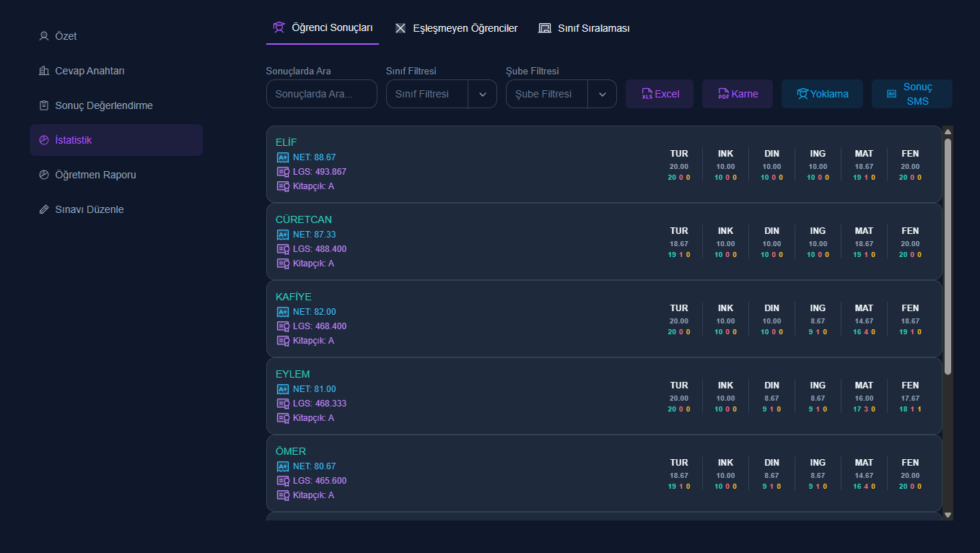Open Özet from the sidebar

click(x=116, y=36)
